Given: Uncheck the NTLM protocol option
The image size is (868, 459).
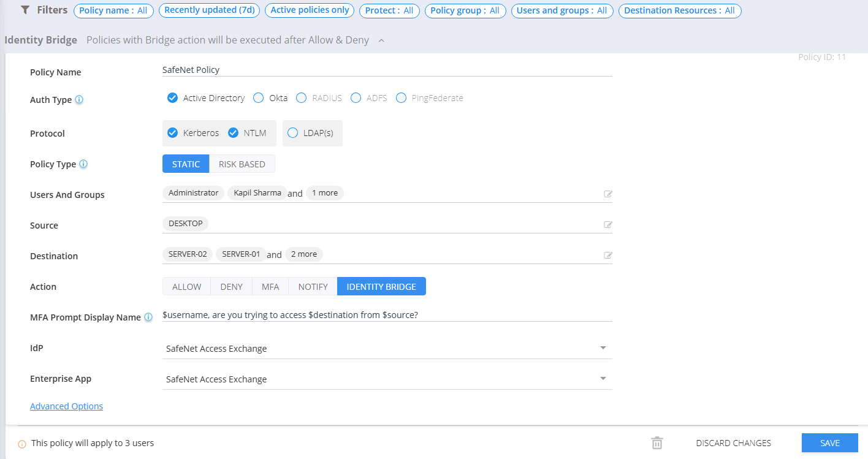Looking at the screenshot, I should pos(233,133).
